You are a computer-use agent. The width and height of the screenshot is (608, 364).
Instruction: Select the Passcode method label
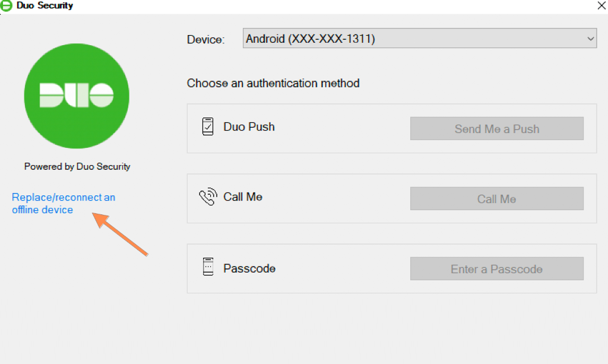(x=249, y=268)
